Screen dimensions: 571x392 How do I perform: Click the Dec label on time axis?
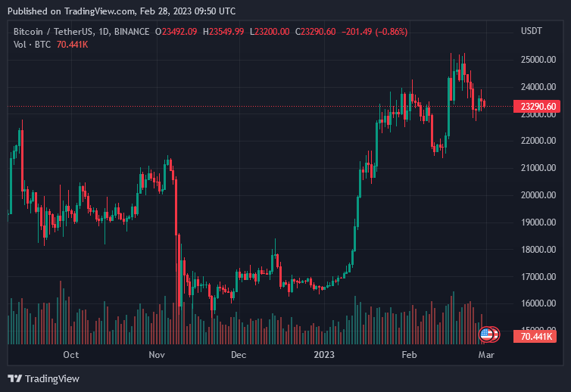pyautogui.click(x=239, y=354)
